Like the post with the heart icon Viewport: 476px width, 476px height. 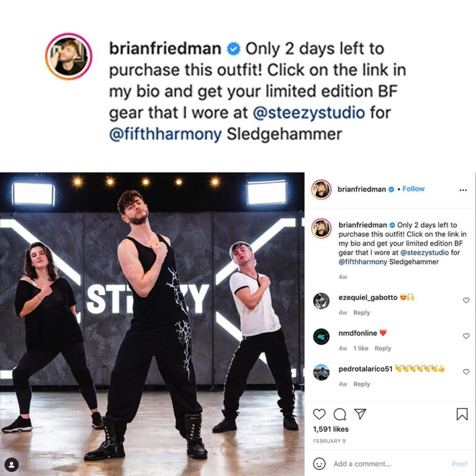(319, 414)
